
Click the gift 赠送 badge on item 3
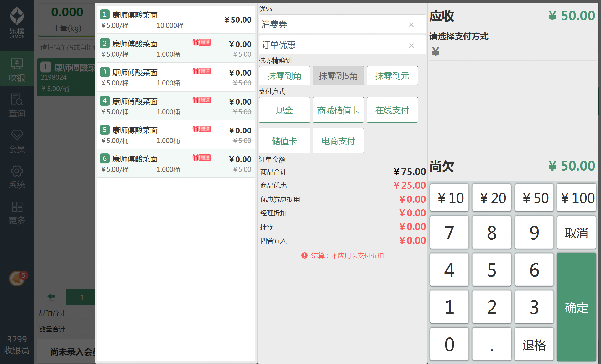point(201,71)
